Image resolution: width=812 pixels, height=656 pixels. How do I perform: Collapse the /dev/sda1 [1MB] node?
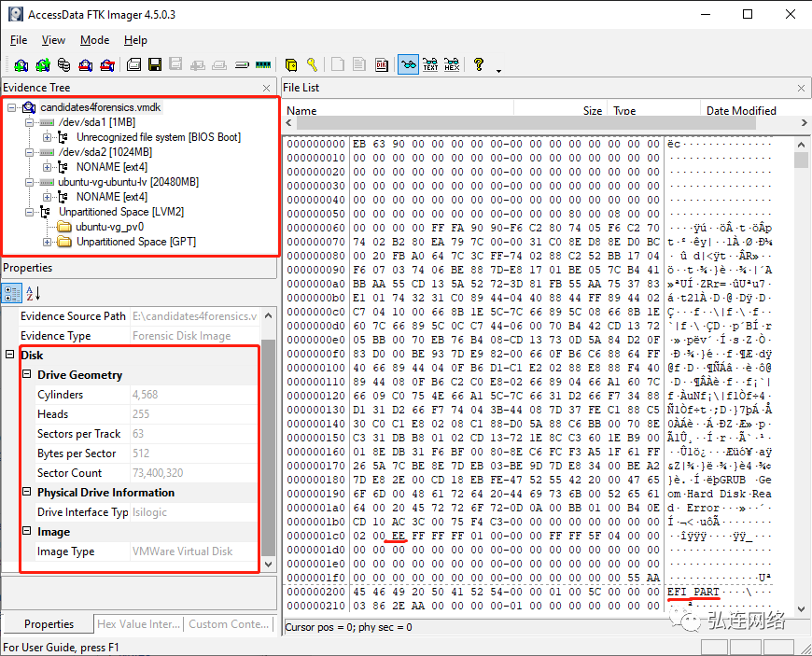(30, 122)
